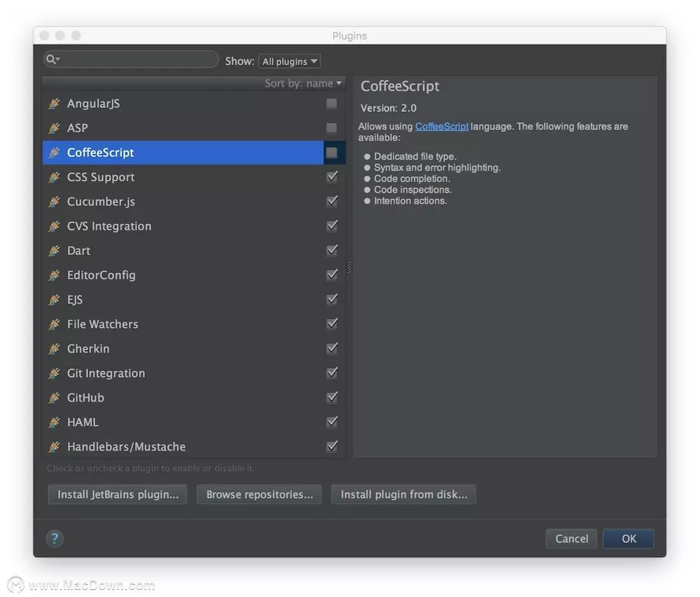
Task: Open the CoffeeScript hyperlink in description
Action: (x=442, y=127)
